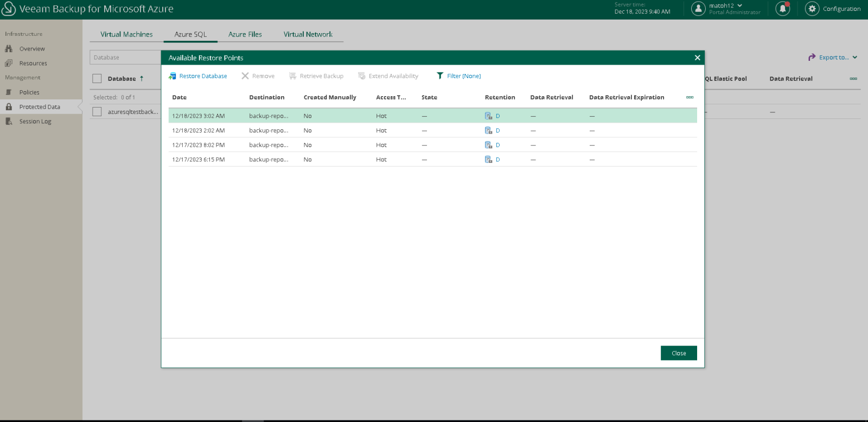The image size is (868, 422).
Task: Click retention icon for 12/17/2023 6:15 PM row
Action: pos(488,160)
